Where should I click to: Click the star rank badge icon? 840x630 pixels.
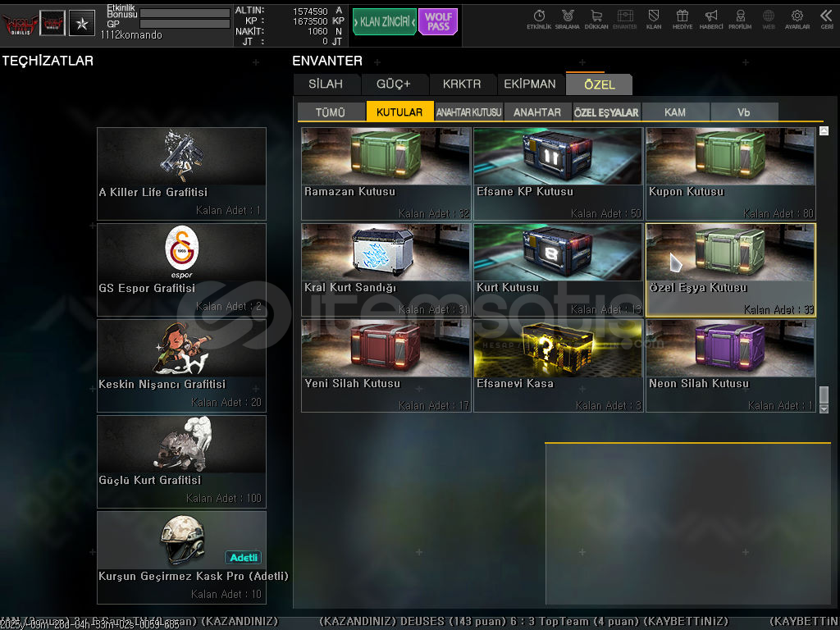point(82,24)
